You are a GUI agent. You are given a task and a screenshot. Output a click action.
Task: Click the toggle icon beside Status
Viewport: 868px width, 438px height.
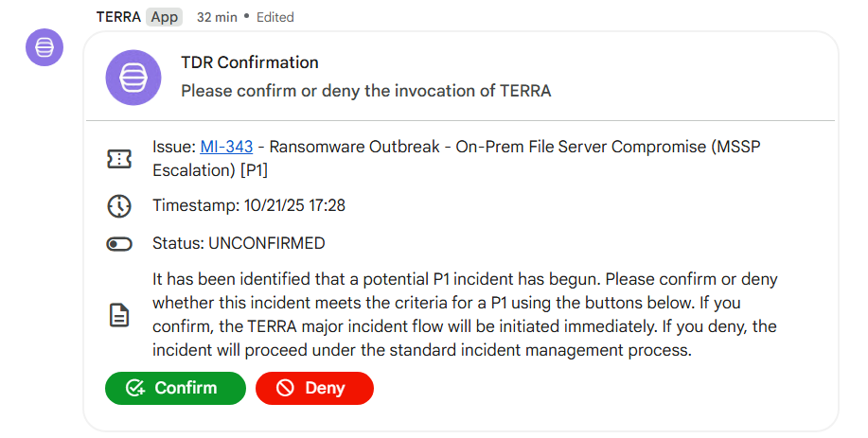(x=119, y=244)
